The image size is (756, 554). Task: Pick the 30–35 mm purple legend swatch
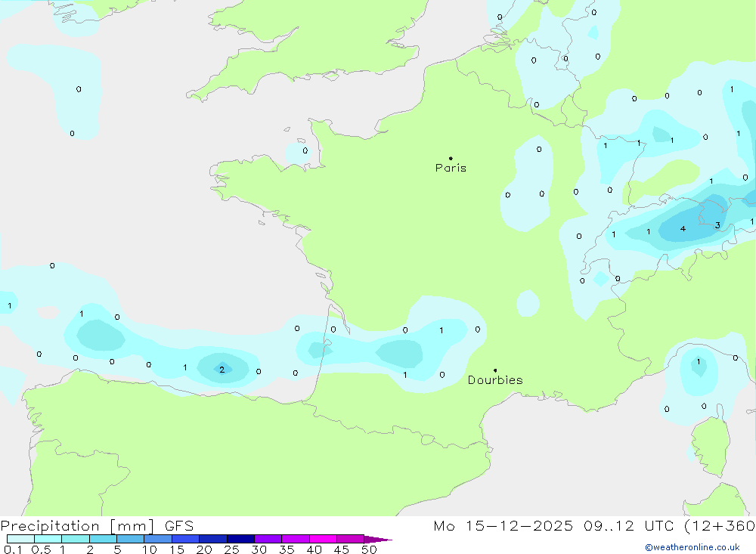click(268, 539)
